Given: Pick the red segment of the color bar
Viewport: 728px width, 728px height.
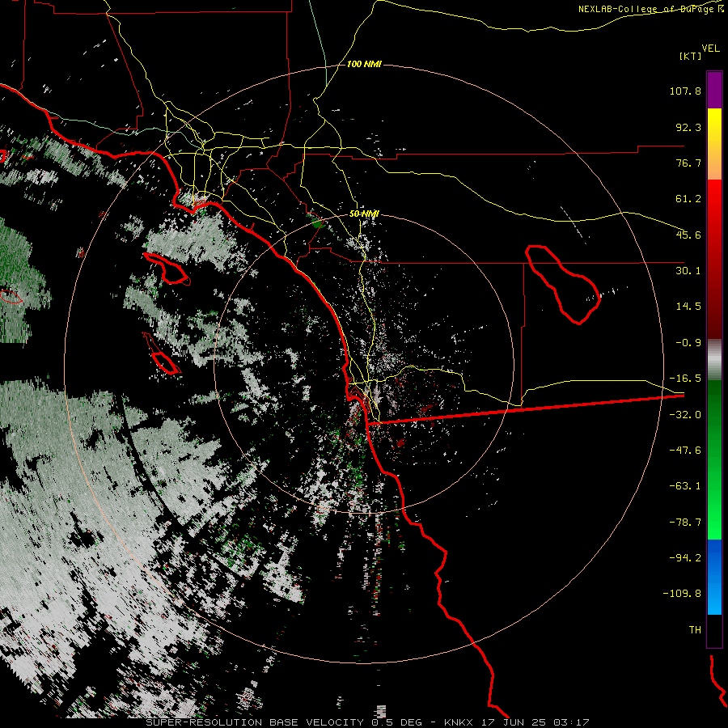Looking at the screenshot, I should point(714,259).
